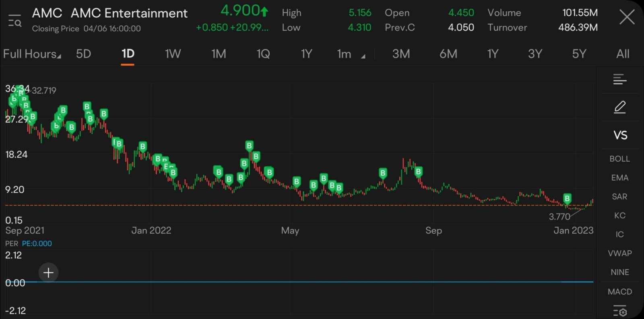Select the 1M chart tab
The width and height of the screenshot is (644, 319).
pos(219,54)
